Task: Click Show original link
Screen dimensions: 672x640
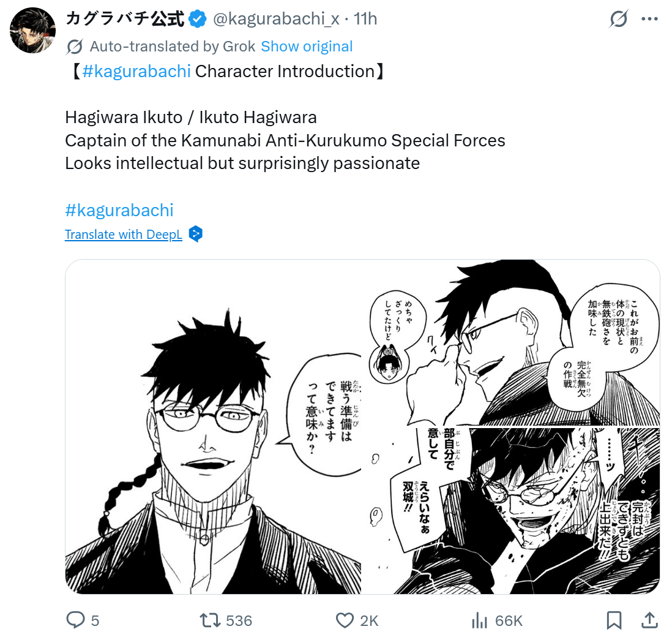Action: click(x=307, y=47)
